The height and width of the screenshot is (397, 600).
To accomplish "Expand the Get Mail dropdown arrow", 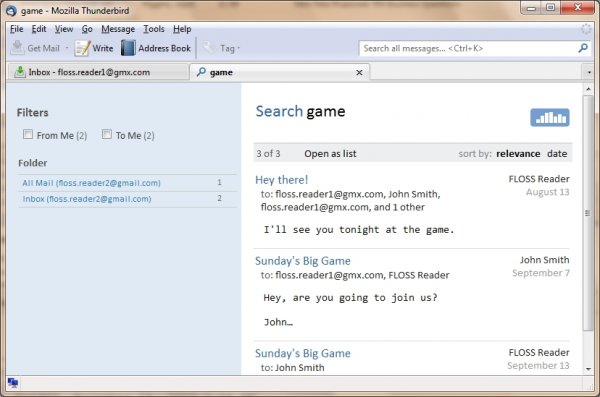I will click(67, 48).
